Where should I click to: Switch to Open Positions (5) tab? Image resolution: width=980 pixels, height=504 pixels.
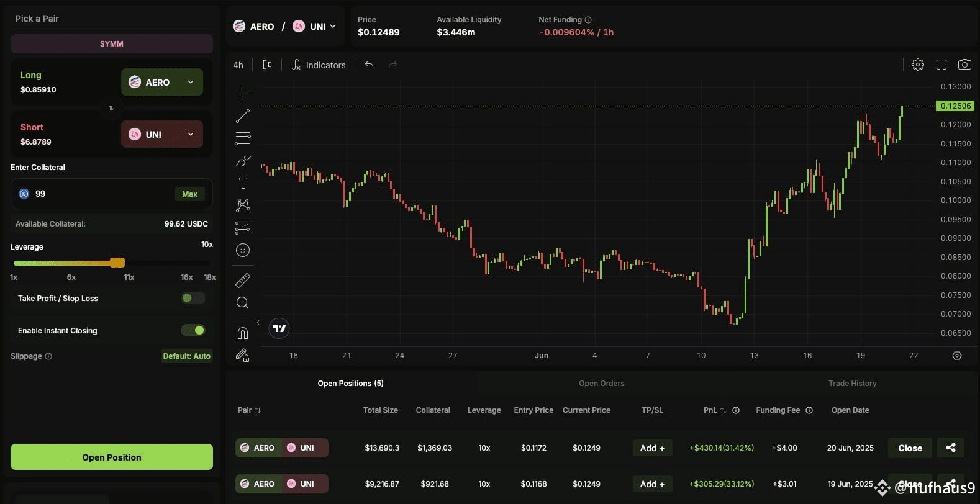pyautogui.click(x=351, y=384)
